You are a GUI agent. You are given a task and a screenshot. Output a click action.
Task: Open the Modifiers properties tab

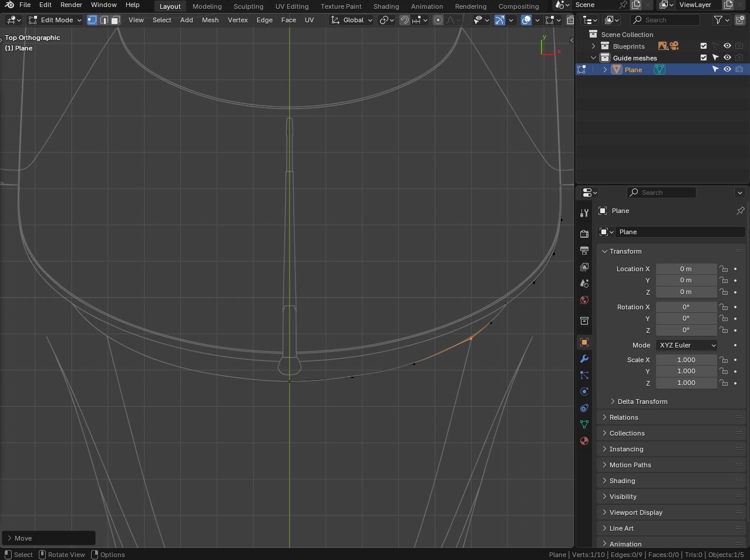point(584,359)
